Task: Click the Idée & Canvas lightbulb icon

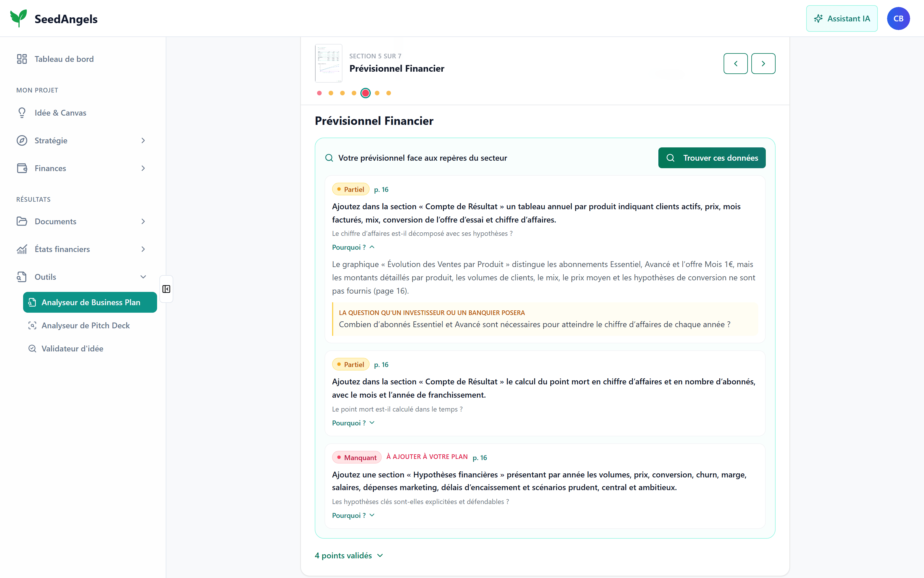Action: coord(22,113)
